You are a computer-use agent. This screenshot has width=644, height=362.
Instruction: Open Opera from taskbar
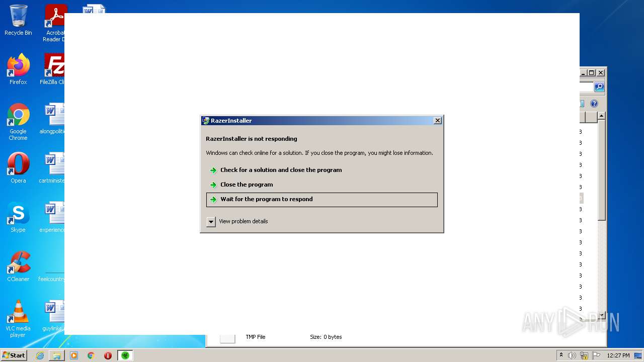coord(108,355)
